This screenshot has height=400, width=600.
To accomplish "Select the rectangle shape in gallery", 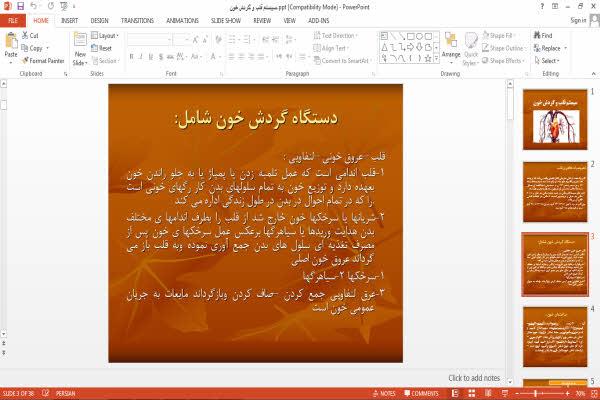I will (410, 36).
